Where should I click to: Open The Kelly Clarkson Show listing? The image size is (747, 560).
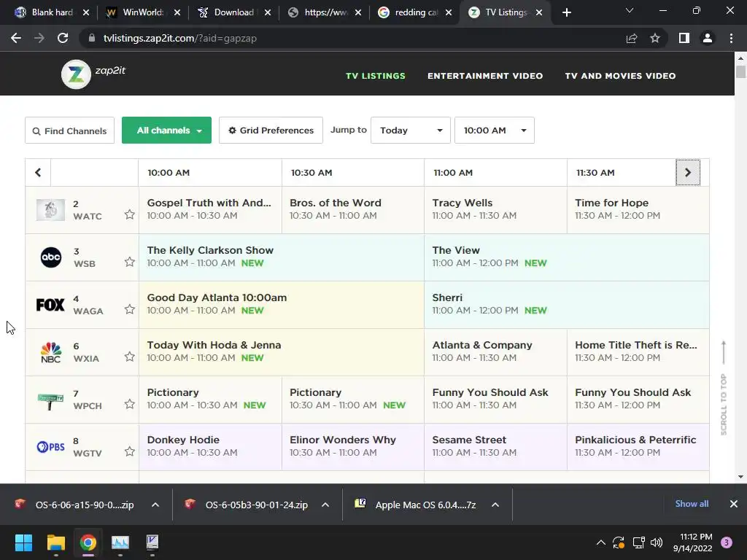point(281,257)
